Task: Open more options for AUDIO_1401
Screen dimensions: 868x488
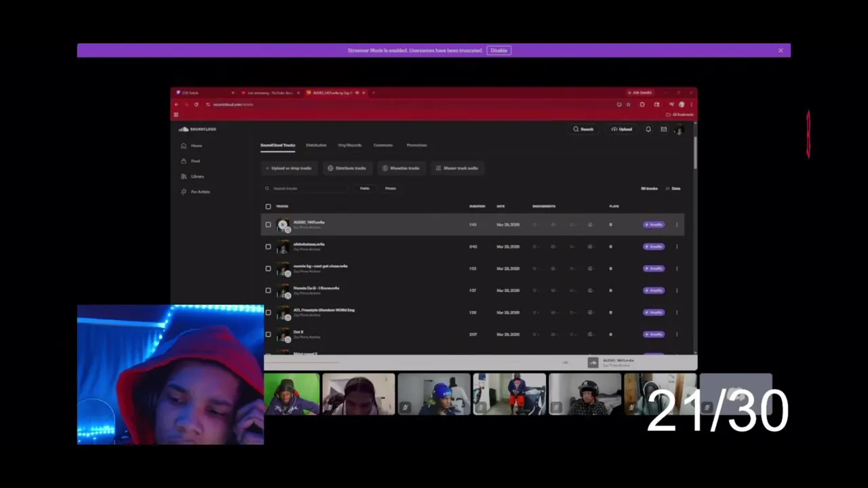Action: 677,224
